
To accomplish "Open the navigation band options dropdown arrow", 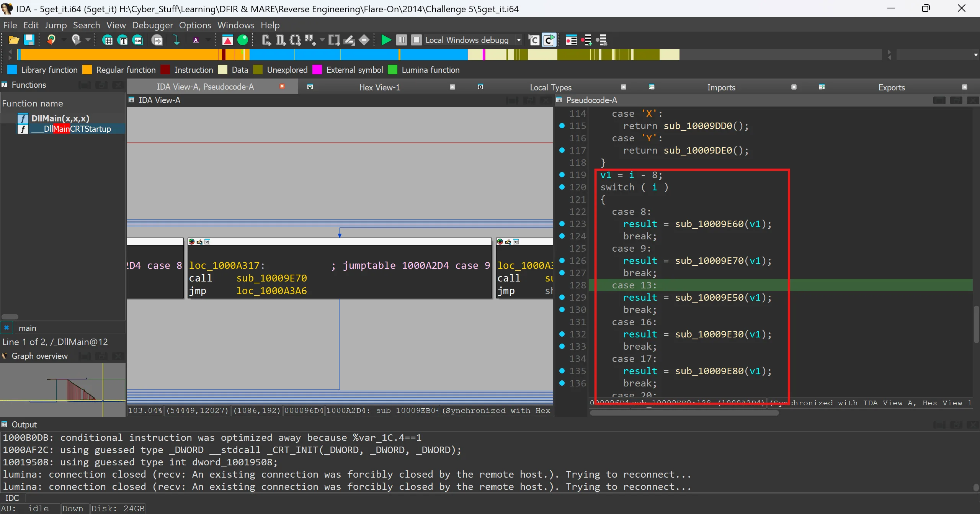I will pyautogui.click(x=976, y=55).
